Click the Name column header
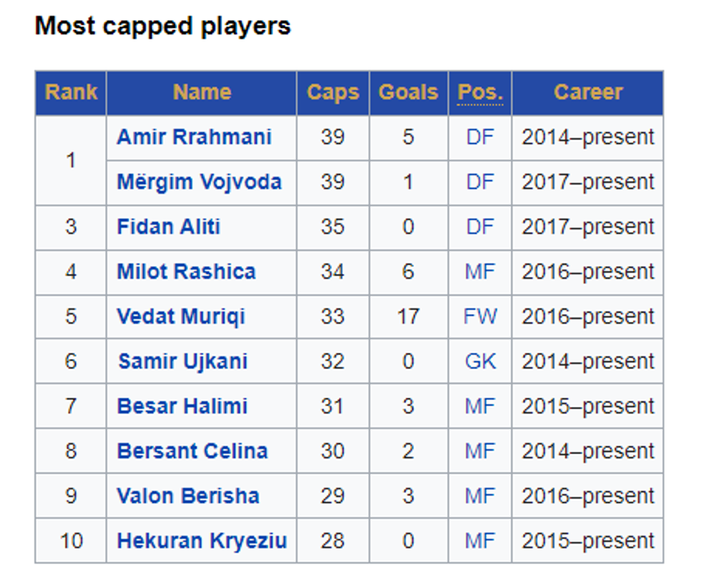The height and width of the screenshot is (588, 701). [202, 92]
